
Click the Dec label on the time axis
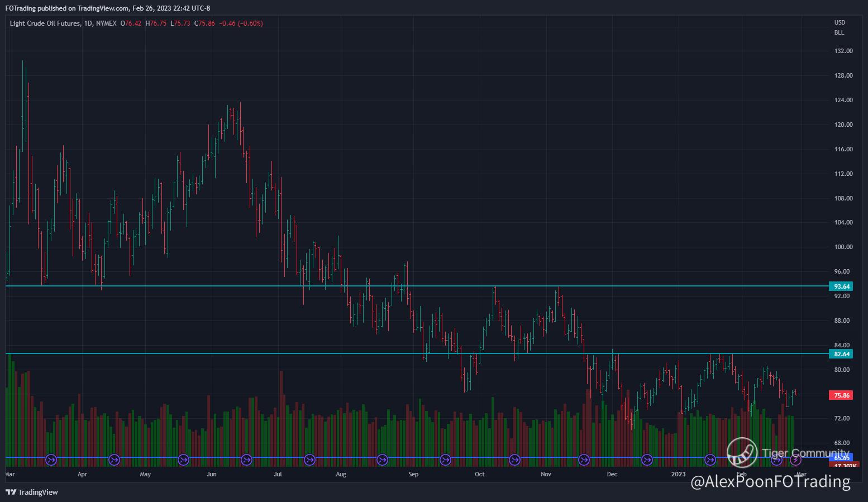[612, 475]
